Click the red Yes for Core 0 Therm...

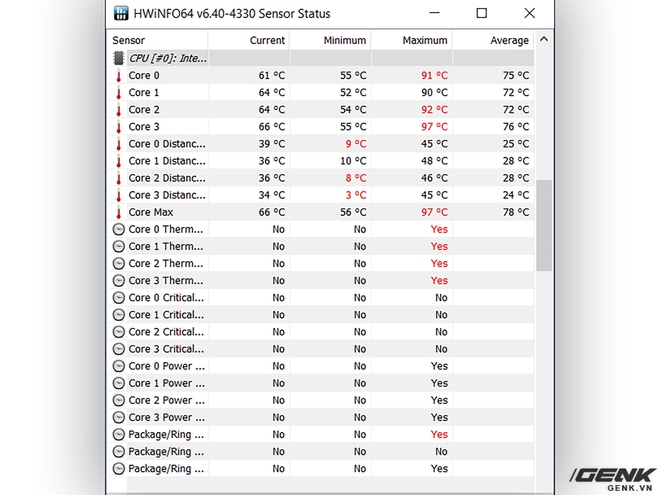click(439, 229)
